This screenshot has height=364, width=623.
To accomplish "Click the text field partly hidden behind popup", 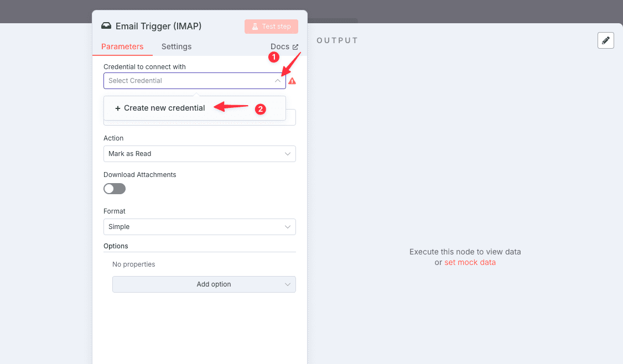I will click(x=291, y=117).
